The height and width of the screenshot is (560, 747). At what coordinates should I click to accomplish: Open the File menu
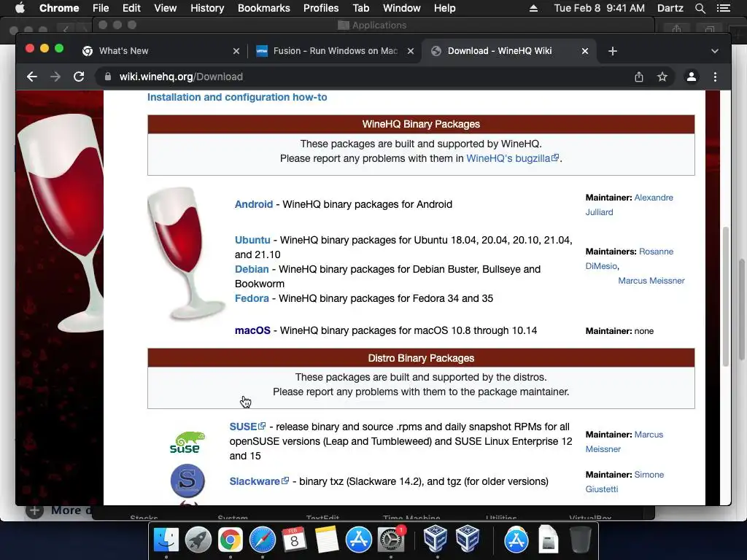click(101, 8)
